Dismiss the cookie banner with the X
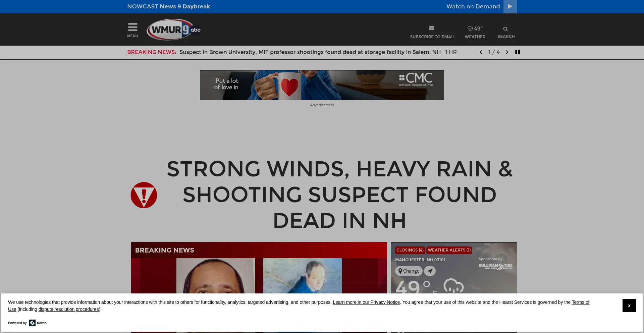This screenshot has width=644, height=333. click(629, 305)
